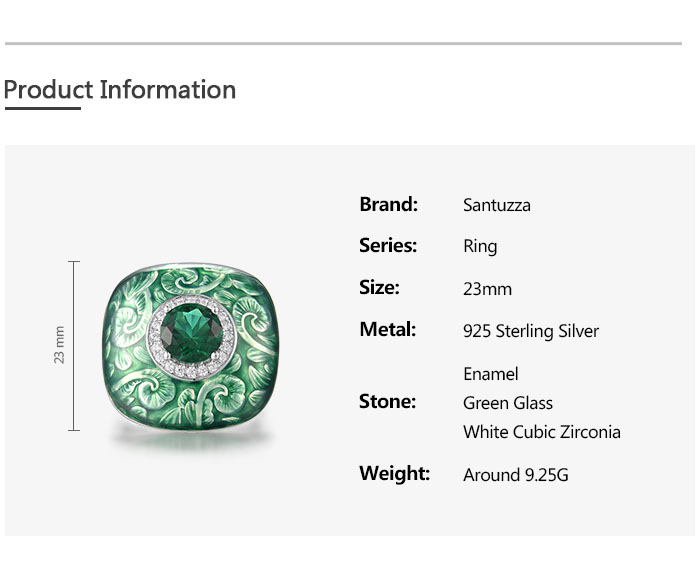Click the Weight: label
700x588 pixels.
coord(394,473)
